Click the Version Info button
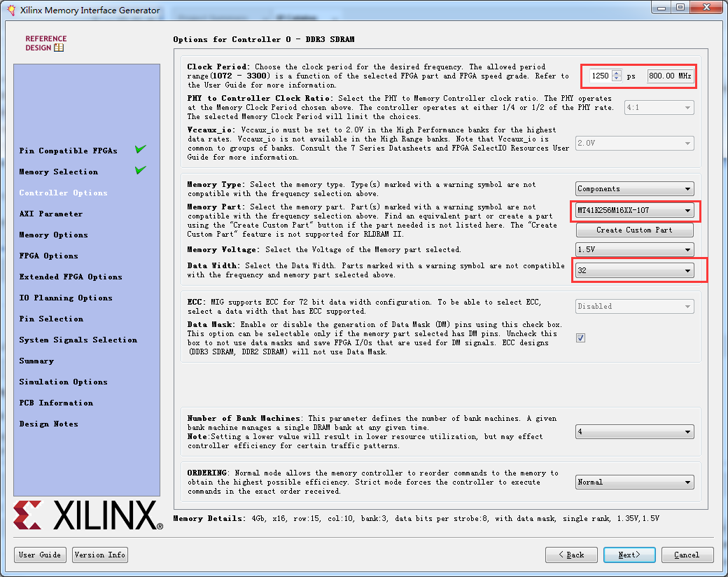The image size is (728, 577). coord(100,555)
